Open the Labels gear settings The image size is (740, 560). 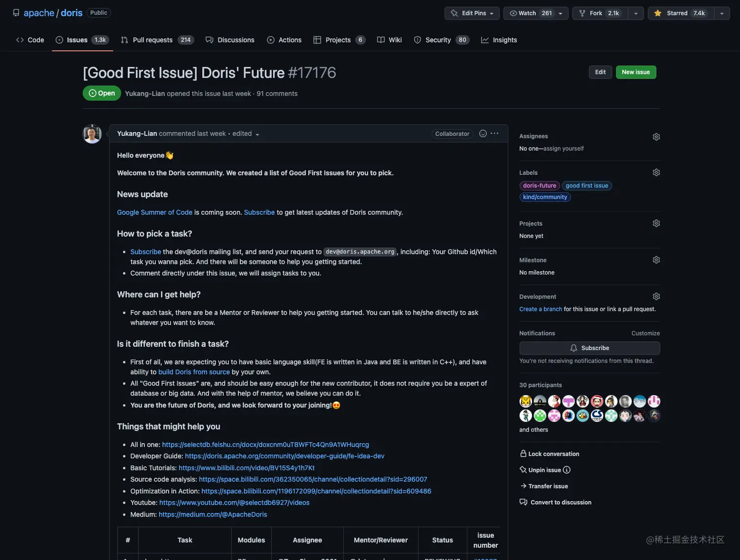(x=656, y=172)
